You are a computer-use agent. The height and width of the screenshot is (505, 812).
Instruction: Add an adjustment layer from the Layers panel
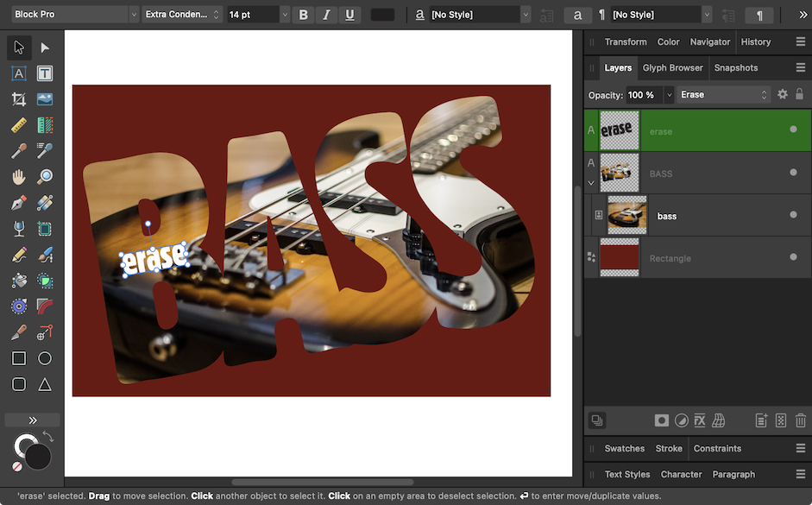pyautogui.click(x=681, y=420)
